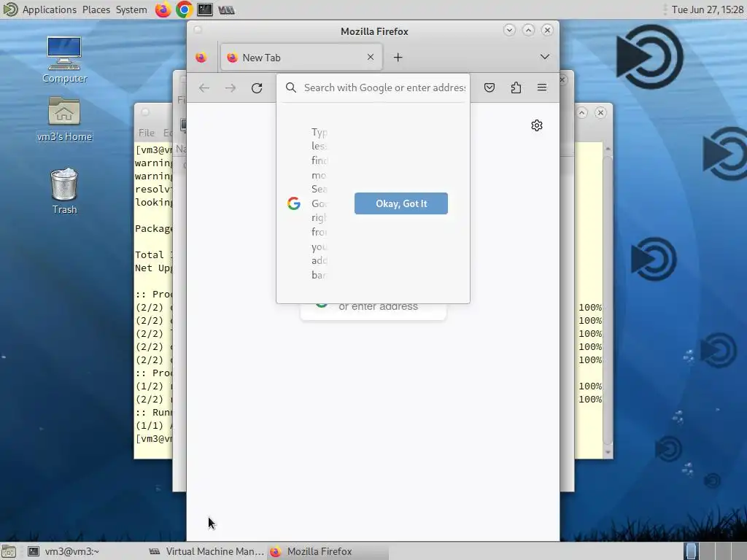
Task: Click the new tab page search box
Action: (373, 311)
